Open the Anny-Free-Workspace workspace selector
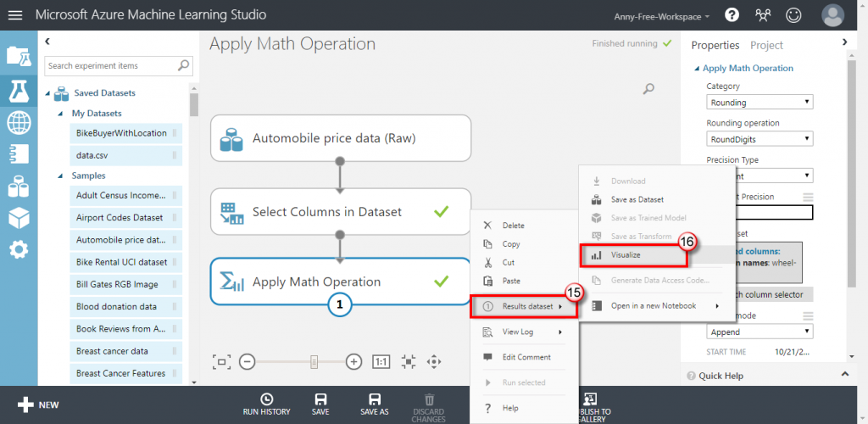The image size is (868, 424). (661, 17)
